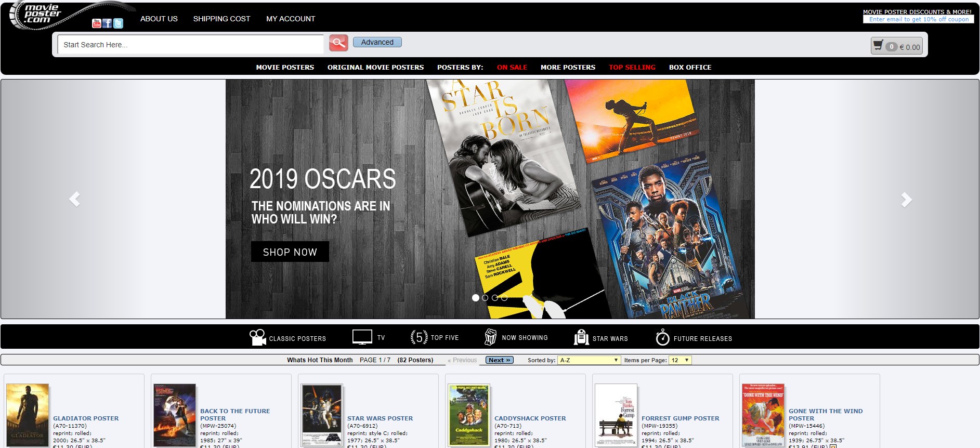The height and width of the screenshot is (448, 980).
Task: Click the Gladiator poster thumbnail
Action: [x=28, y=415]
